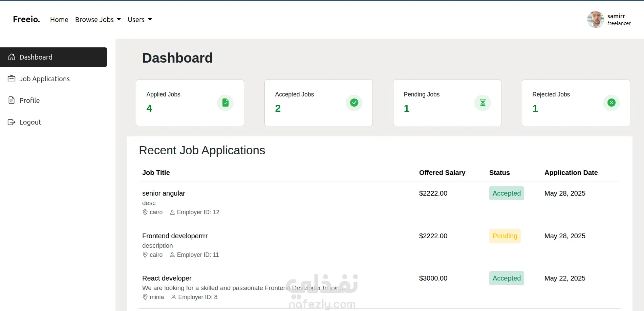Click the Accepted Jobs checkmark icon
The height and width of the screenshot is (311, 644).
click(354, 103)
